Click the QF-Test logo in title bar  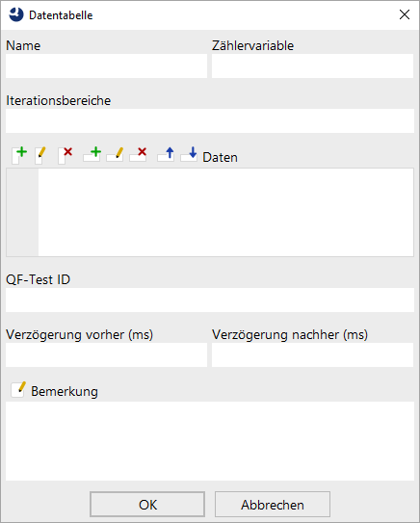[16, 15]
